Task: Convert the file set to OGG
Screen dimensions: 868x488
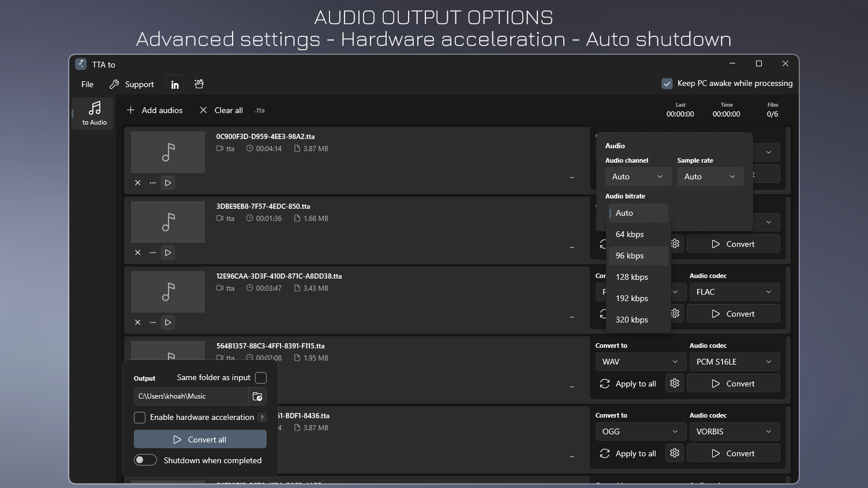Action: pos(734,453)
